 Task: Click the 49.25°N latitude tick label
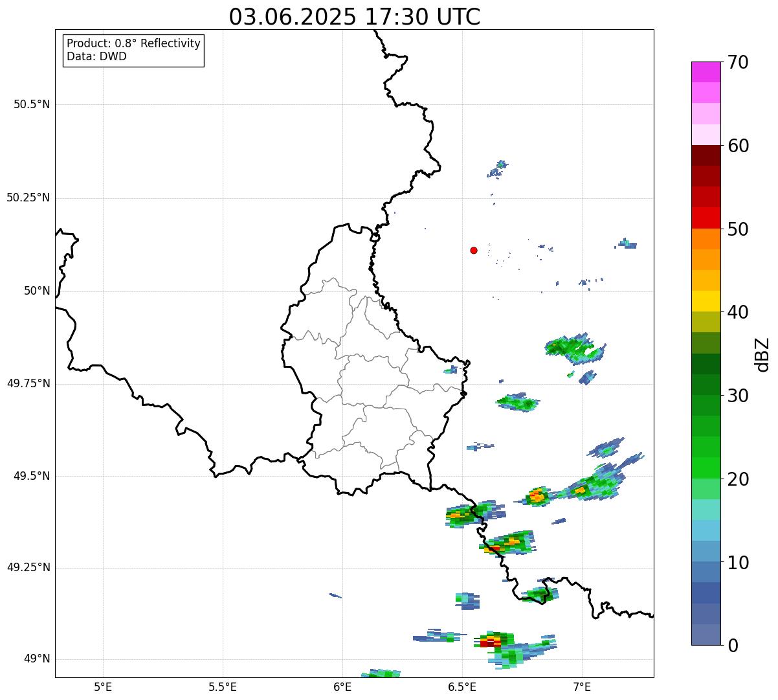(28, 567)
